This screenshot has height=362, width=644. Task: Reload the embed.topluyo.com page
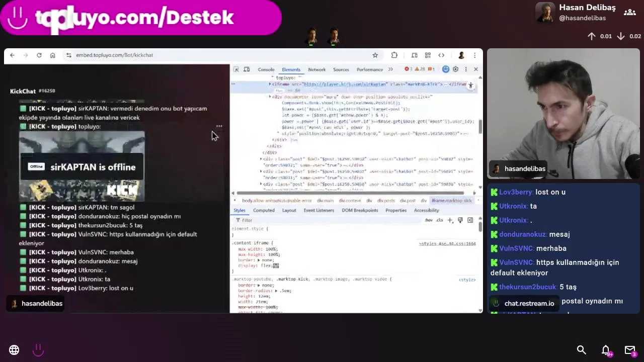click(x=39, y=55)
